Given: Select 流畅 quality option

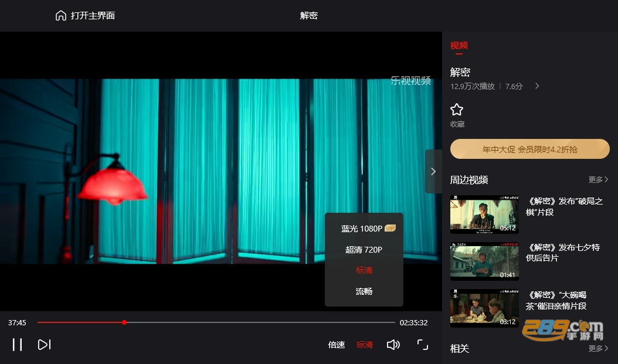Looking at the screenshot, I should [364, 291].
